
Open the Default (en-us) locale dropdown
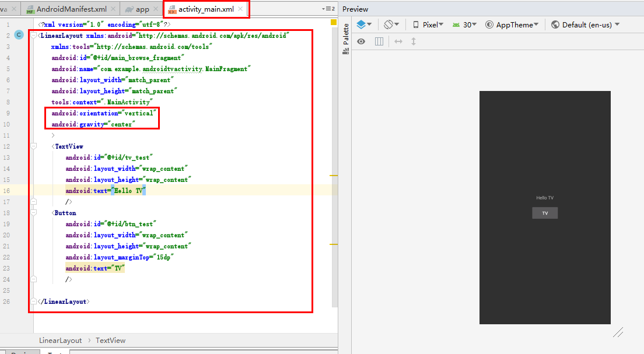(x=585, y=24)
